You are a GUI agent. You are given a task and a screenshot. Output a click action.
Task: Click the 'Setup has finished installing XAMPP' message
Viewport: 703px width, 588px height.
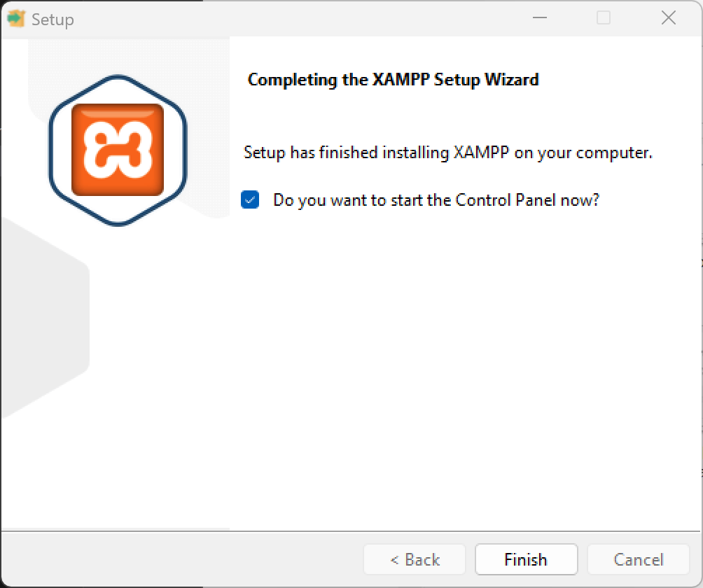pos(447,153)
